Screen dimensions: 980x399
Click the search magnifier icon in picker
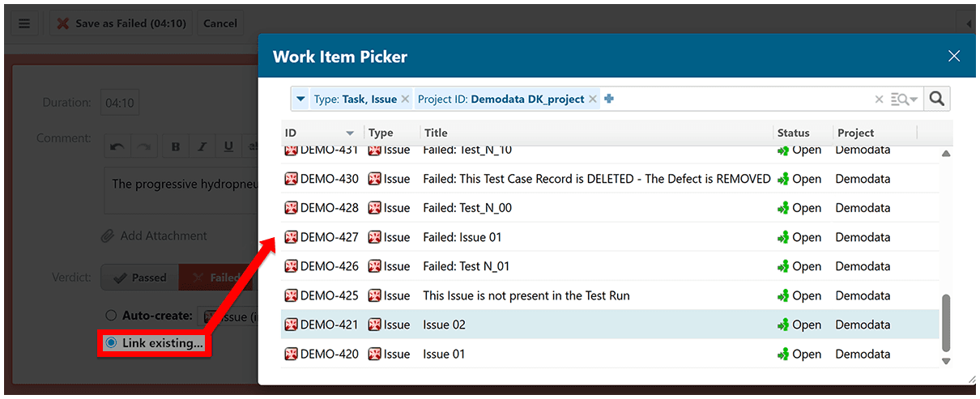(937, 99)
